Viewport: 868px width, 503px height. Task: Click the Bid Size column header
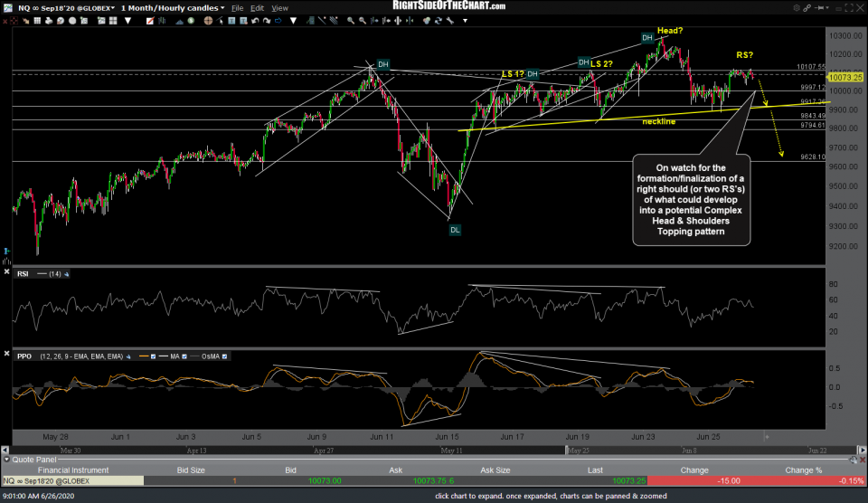coord(191,470)
